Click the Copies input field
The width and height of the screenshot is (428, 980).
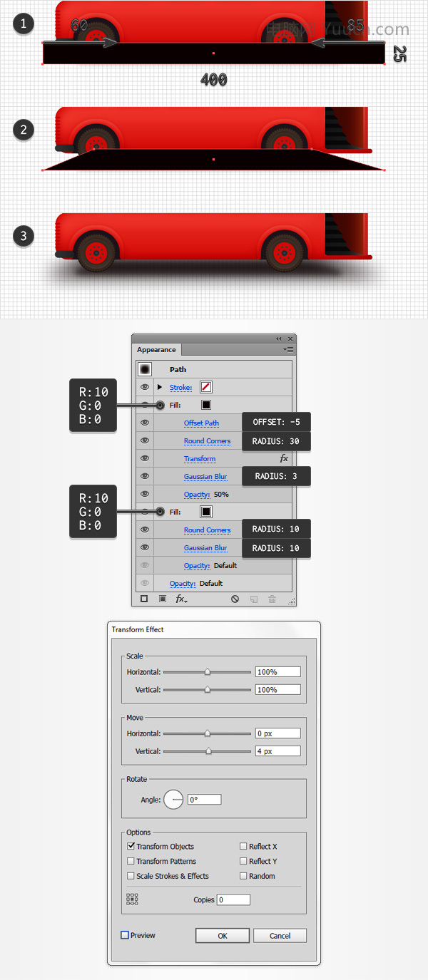pyautogui.click(x=234, y=899)
